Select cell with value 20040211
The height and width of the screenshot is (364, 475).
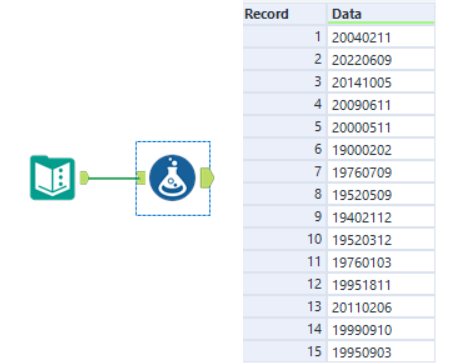pos(381,37)
